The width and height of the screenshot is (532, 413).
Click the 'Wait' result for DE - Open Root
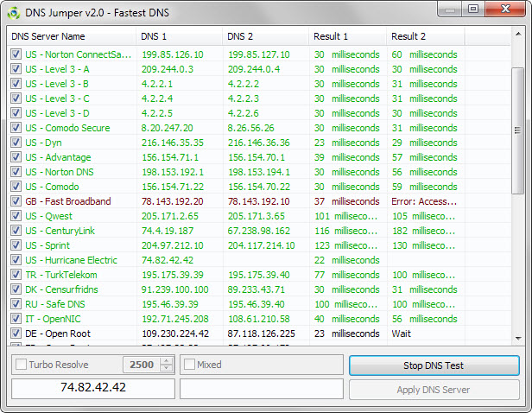pyautogui.click(x=401, y=334)
